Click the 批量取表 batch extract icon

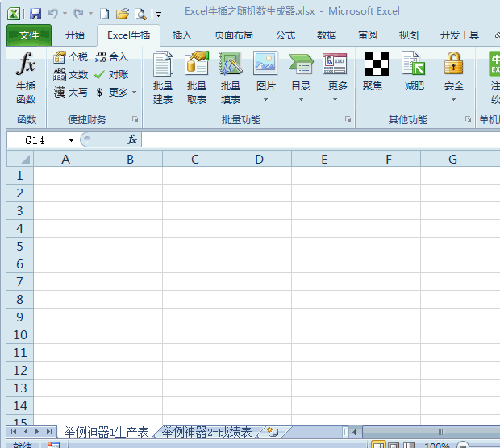[197, 78]
